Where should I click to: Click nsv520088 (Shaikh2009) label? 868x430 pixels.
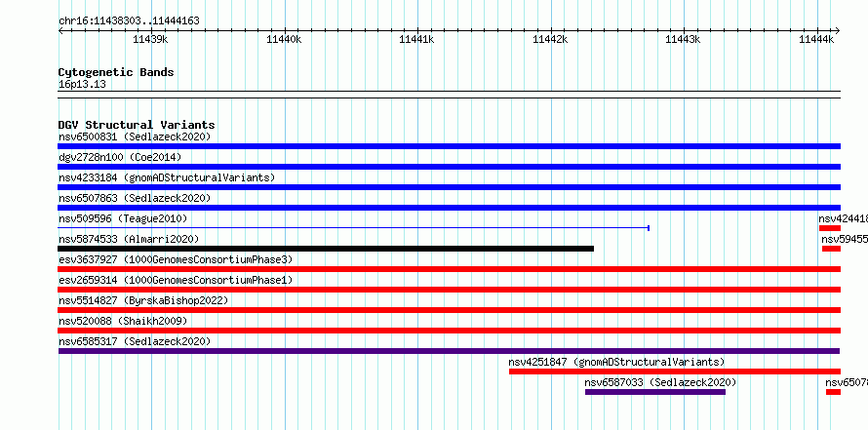point(123,321)
